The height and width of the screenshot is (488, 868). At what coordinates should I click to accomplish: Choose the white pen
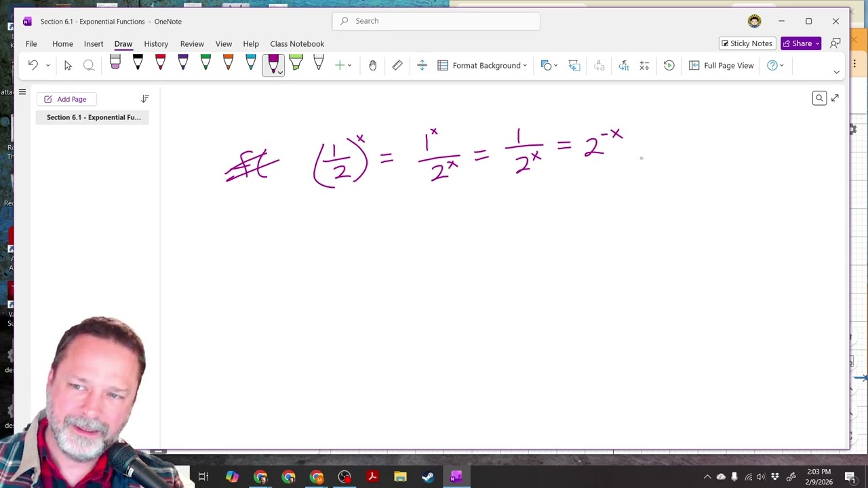click(x=319, y=63)
